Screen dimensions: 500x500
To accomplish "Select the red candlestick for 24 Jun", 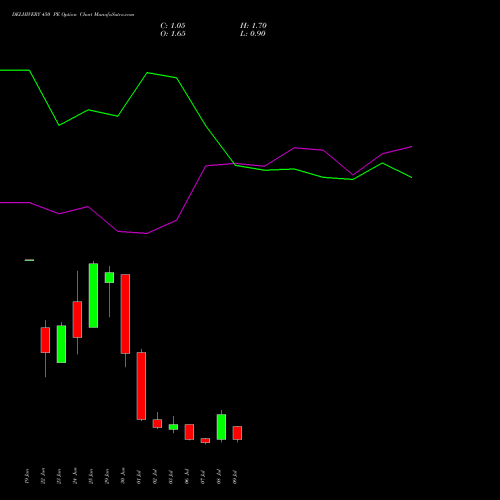I will 77,319.
